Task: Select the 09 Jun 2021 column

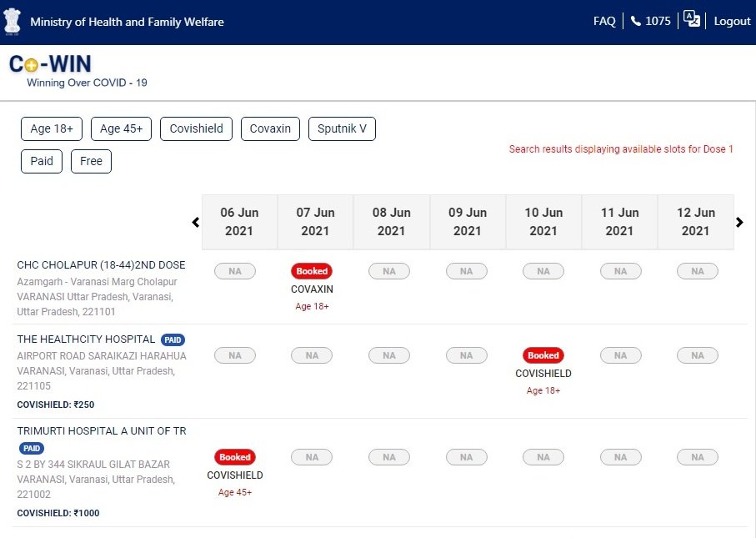Action: coord(468,222)
